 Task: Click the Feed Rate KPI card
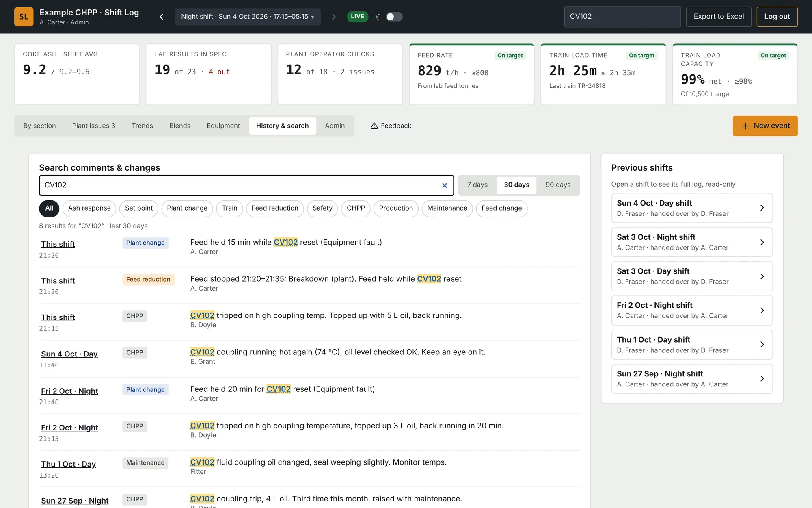click(471, 74)
